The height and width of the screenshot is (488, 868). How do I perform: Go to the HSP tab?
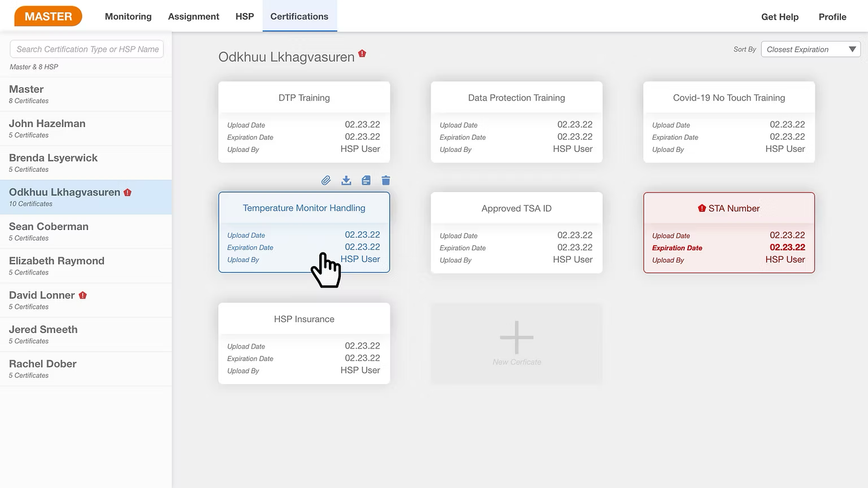coord(245,16)
